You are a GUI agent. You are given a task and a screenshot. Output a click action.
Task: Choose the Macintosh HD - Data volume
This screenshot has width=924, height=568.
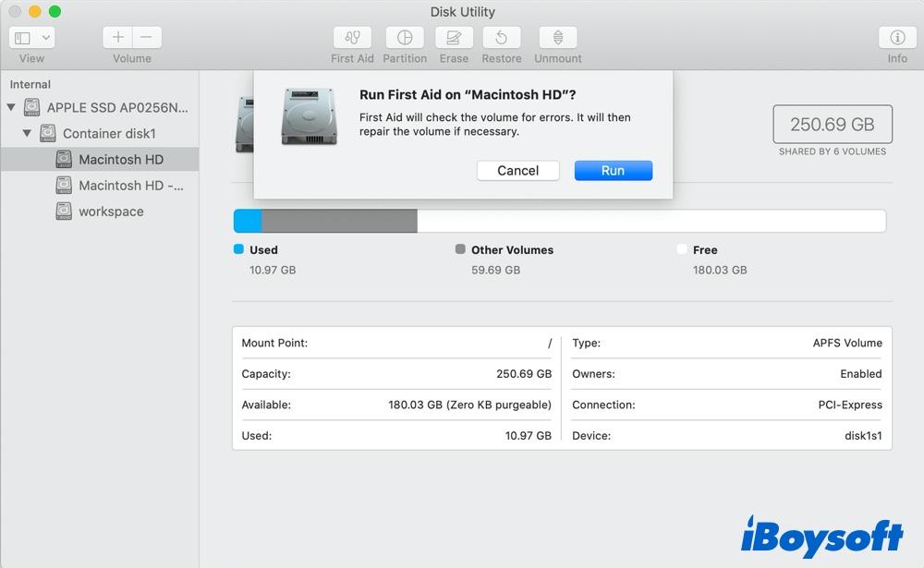(130, 186)
